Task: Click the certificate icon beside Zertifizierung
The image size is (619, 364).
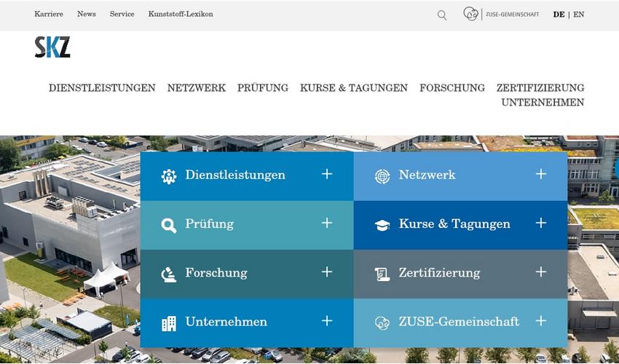Action: (382, 274)
